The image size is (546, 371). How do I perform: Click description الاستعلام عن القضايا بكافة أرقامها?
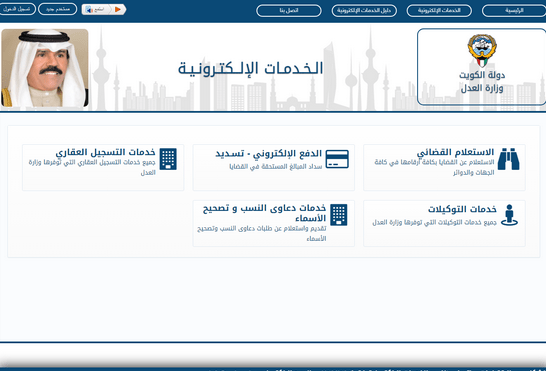click(434, 167)
